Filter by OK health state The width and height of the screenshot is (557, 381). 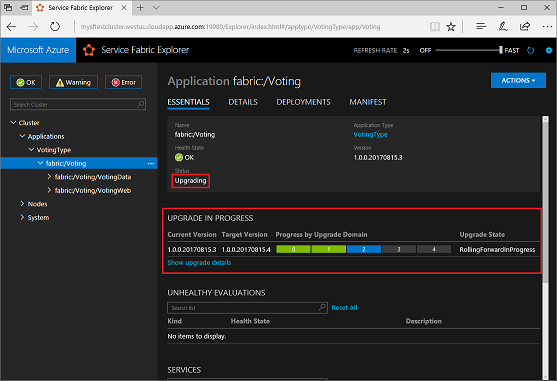click(x=26, y=82)
